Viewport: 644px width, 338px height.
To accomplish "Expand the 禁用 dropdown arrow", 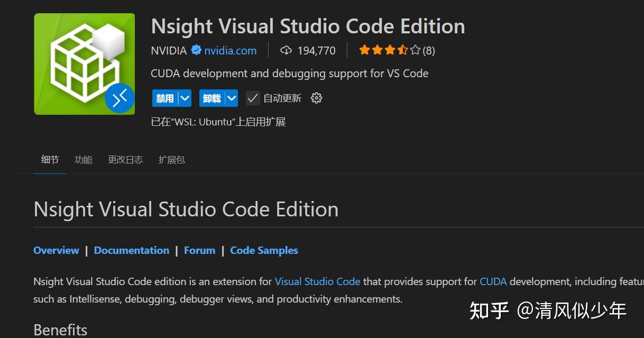I will 185,98.
